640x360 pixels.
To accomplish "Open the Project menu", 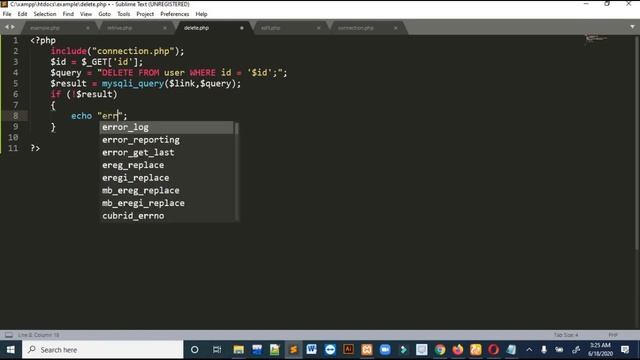I will pyautogui.click(x=145, y=14).
